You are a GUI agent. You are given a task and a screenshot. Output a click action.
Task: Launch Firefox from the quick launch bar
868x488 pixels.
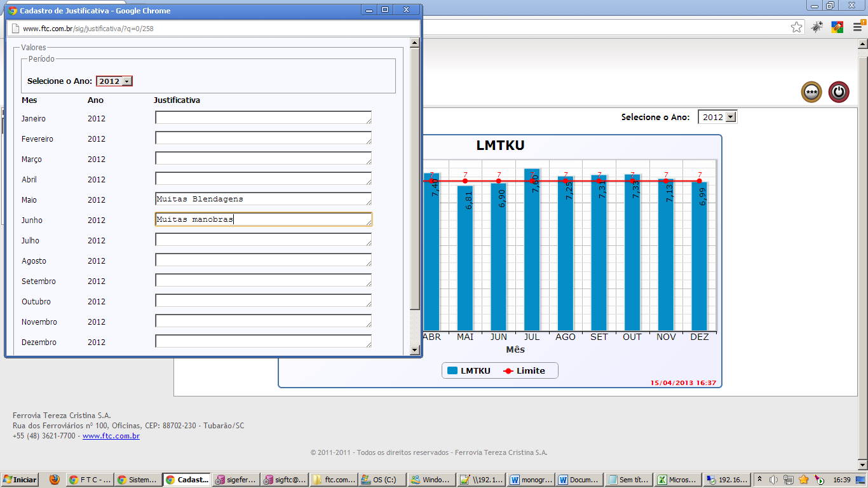coord(55,480)
